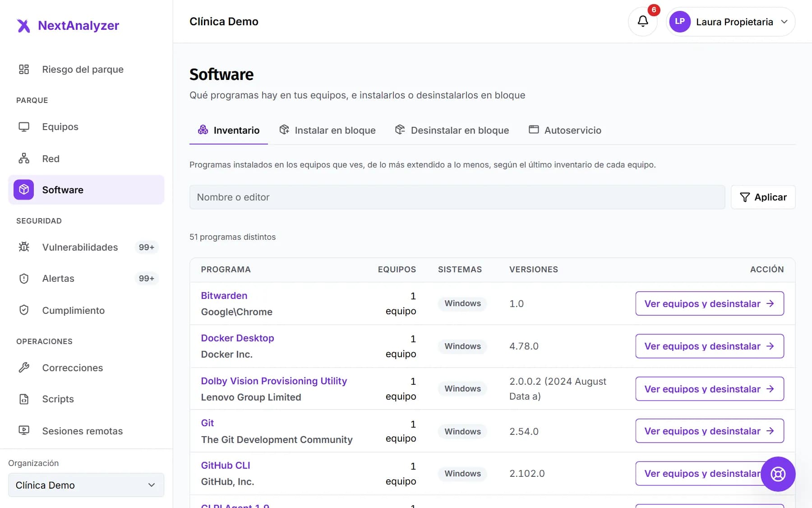
Task: Open the floating help lifebuoy button
Action: tap(778, 474)
